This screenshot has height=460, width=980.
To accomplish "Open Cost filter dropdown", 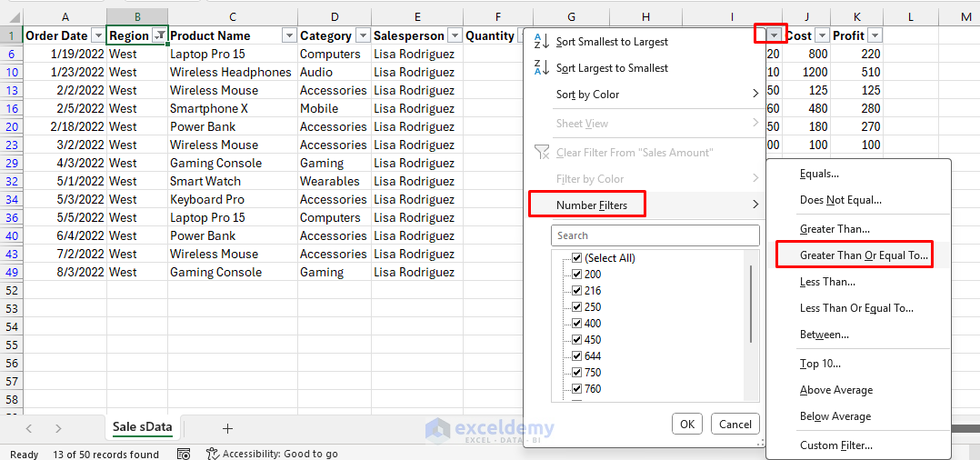I will pyautogui.click(x=822, y=35).
